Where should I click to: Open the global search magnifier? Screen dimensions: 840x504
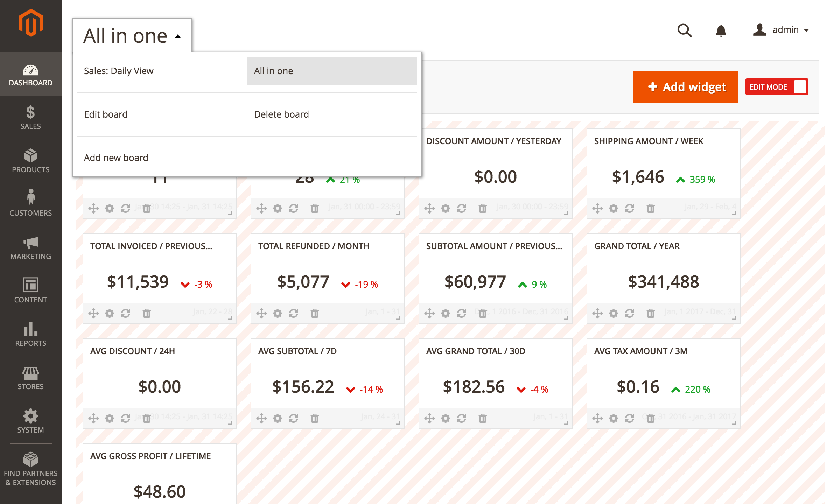coord(685,30)
